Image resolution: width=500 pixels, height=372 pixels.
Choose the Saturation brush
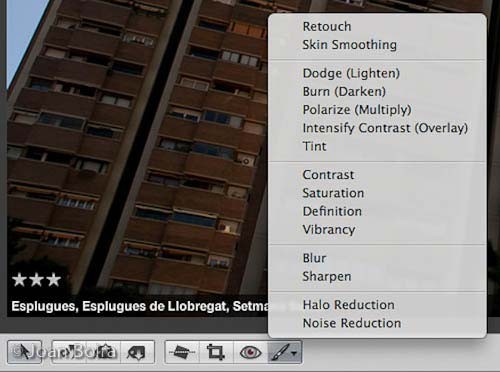(x=377, y=193)
